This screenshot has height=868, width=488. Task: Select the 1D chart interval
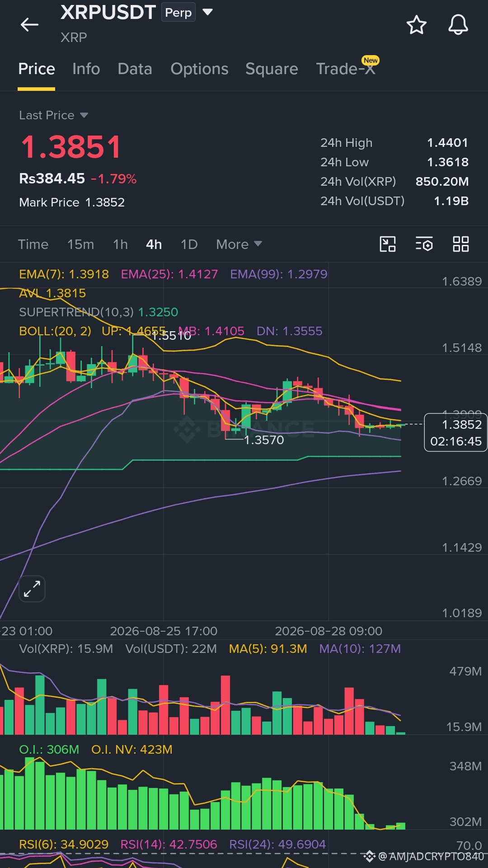click(x=189, y=244)
